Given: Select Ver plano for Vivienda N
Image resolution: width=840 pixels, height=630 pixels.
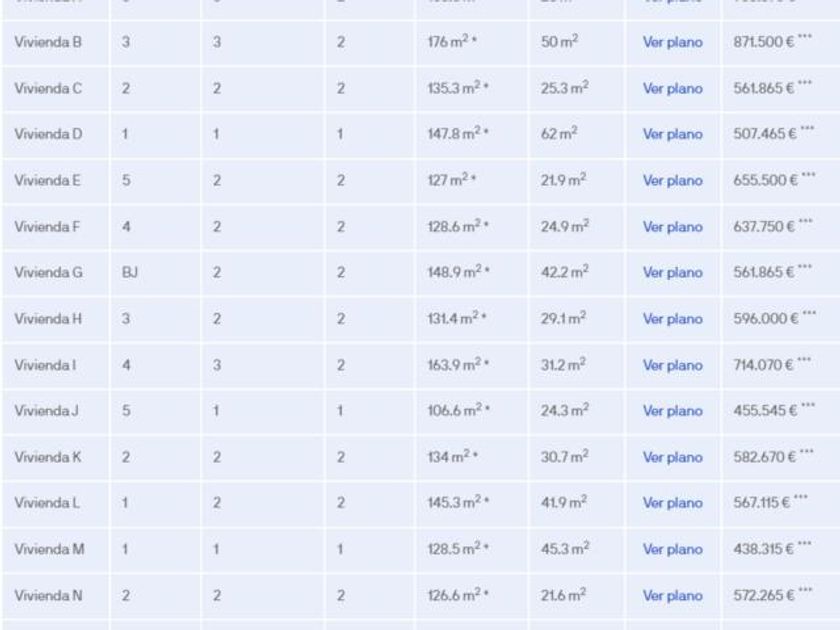Looking at the screenshot, I should pyautogui.click(x=672, y=595).
